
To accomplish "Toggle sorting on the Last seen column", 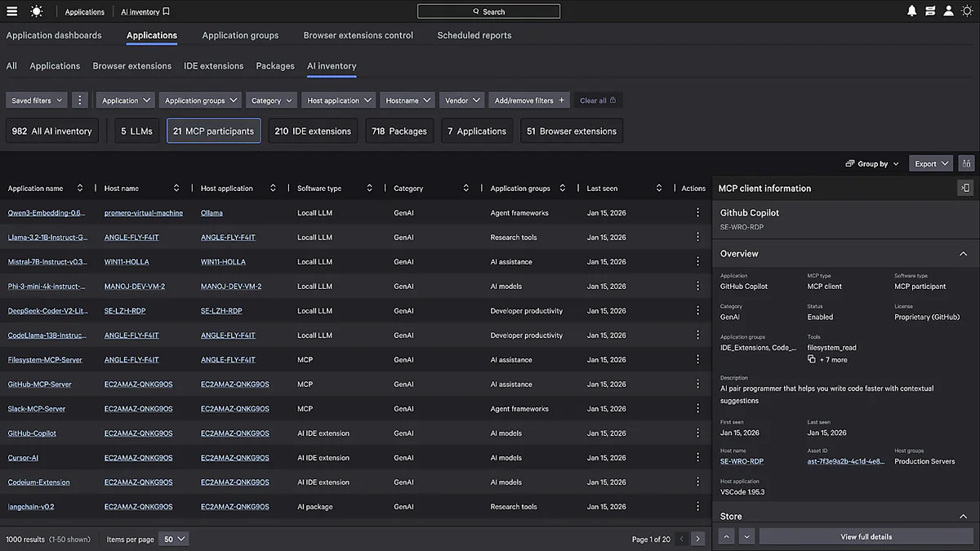I will pos(659,188).
